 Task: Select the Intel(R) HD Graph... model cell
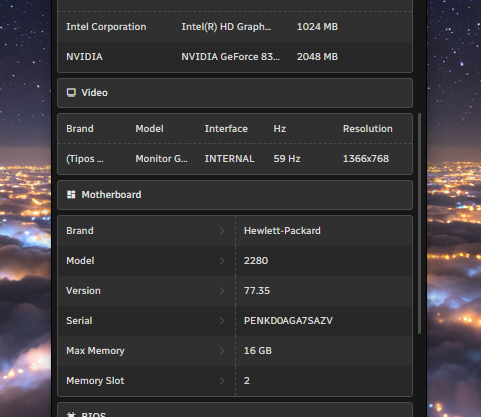click(226, 27)
